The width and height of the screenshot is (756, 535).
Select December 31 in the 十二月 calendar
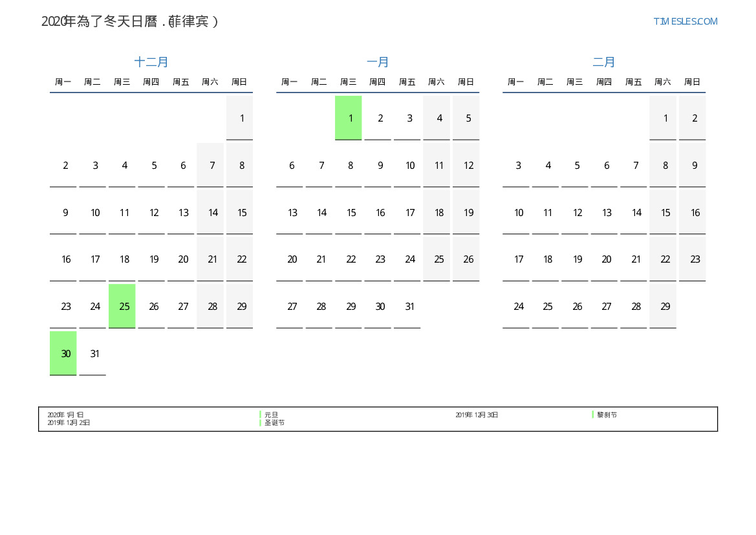point(92,353)
